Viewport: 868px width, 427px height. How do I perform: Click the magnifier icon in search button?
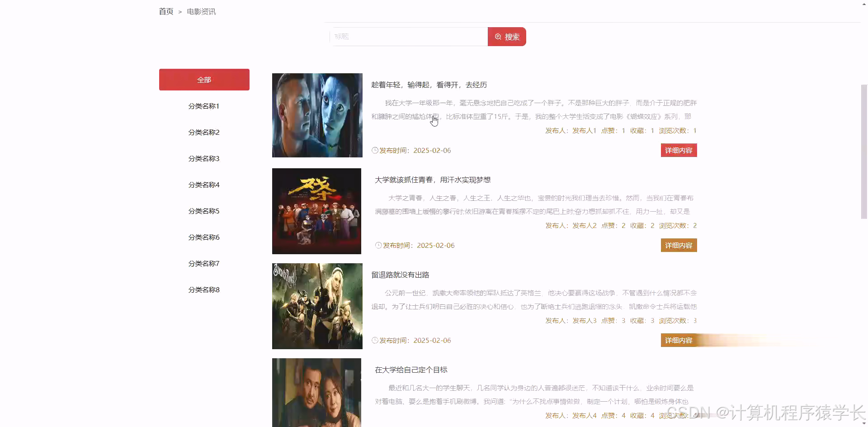[x=498, y=37]
